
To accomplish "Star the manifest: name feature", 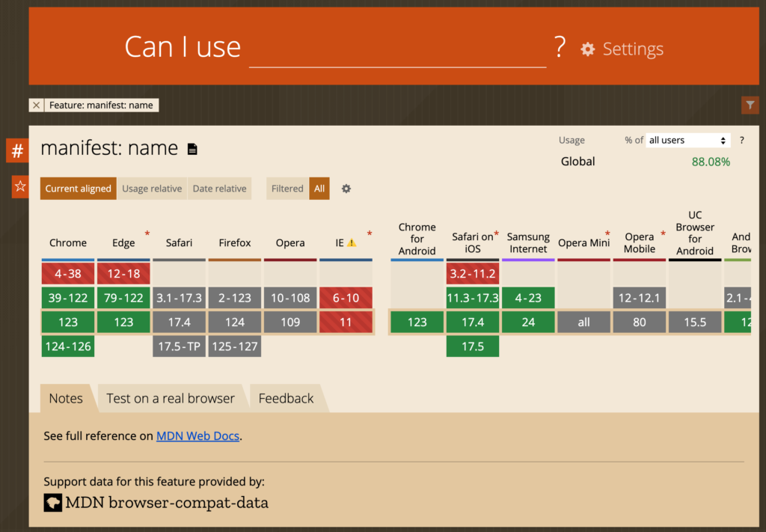I will [20, 186].
